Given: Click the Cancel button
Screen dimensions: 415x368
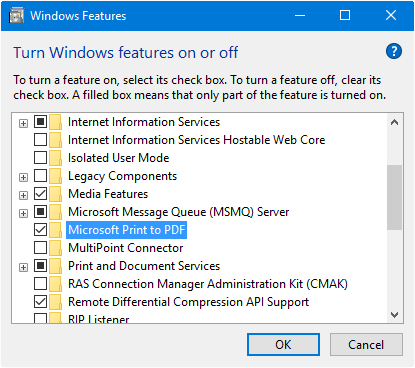Looking at the screenshot, I should pyautogui.click(x=366, y=344).
